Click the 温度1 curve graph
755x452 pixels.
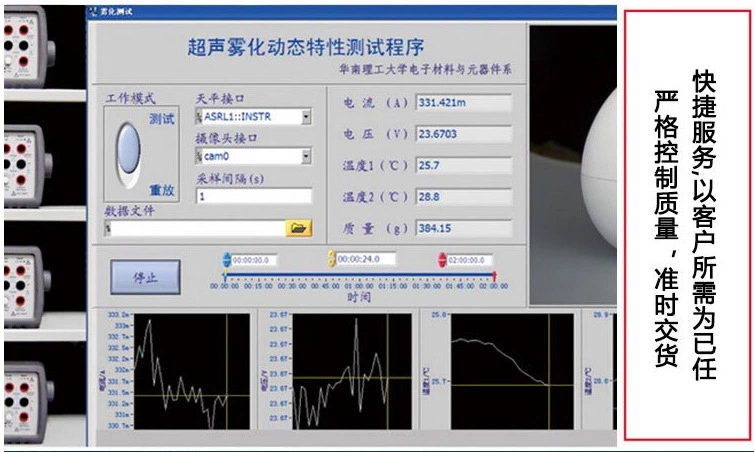pyautogui.click(x=512, y=371)
